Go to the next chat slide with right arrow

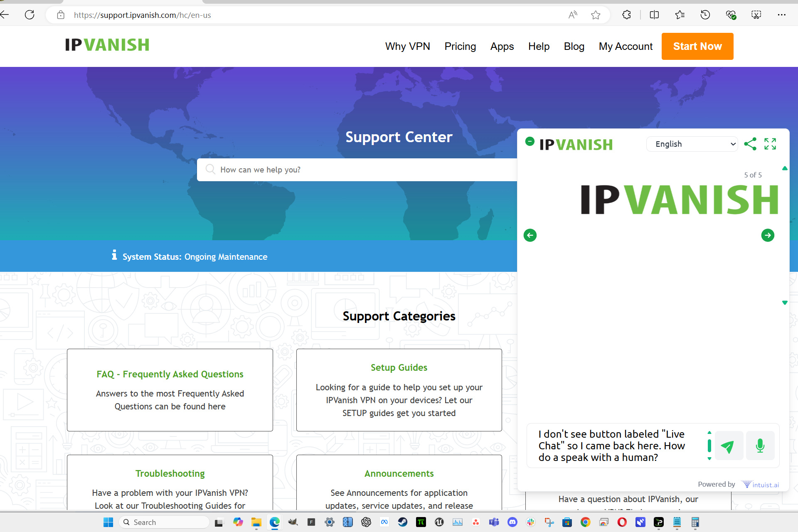tap(768, 235)
